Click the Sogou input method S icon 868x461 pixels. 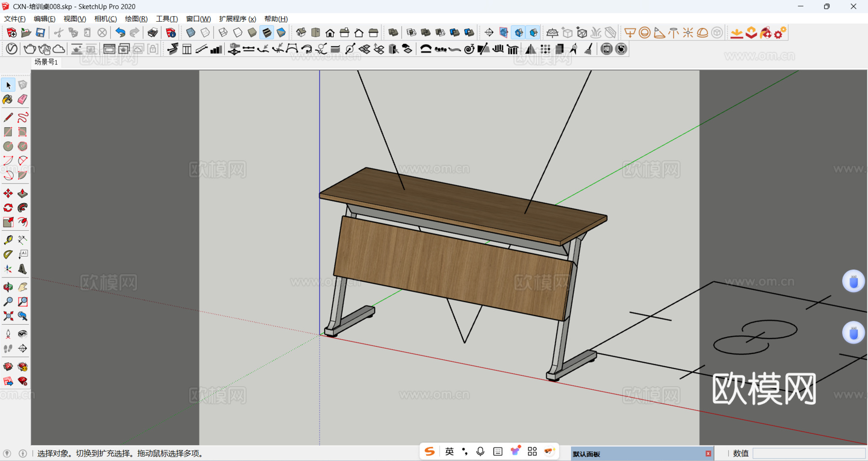coord(430,451)
